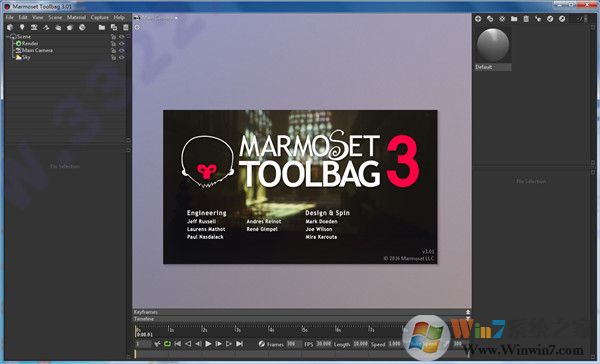Select the Main Camera tree item

(37, 51)
